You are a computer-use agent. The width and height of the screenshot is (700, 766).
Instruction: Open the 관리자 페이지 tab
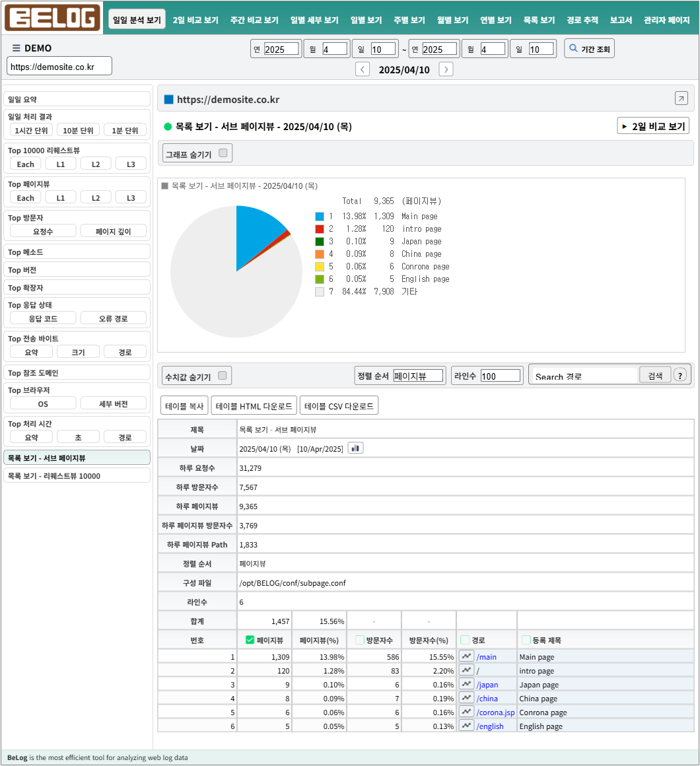pos(666,20)
